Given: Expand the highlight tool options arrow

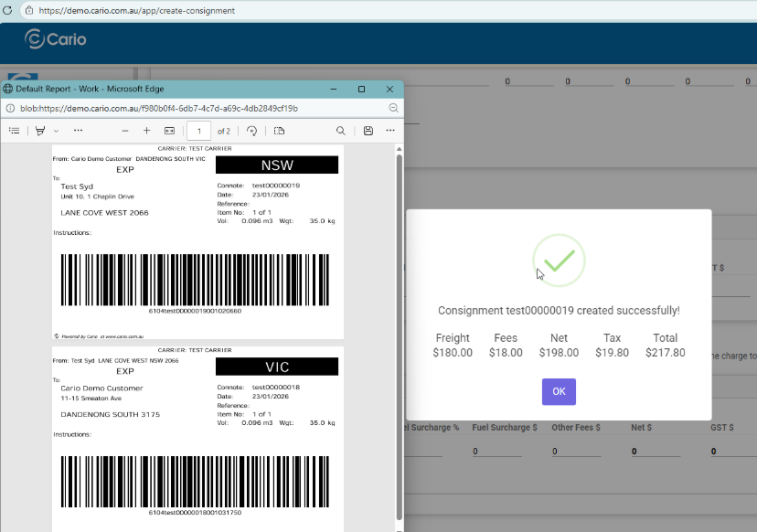Looking at the screenshot, I should click(x=56, y=131).
